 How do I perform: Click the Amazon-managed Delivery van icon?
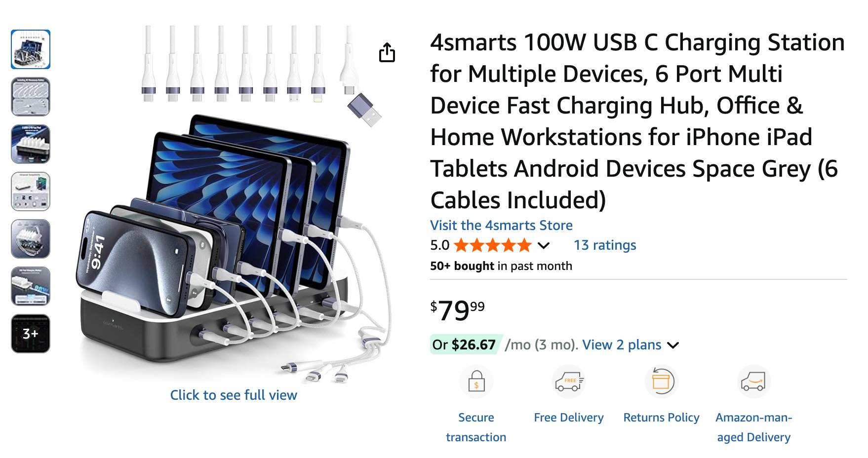753,382
